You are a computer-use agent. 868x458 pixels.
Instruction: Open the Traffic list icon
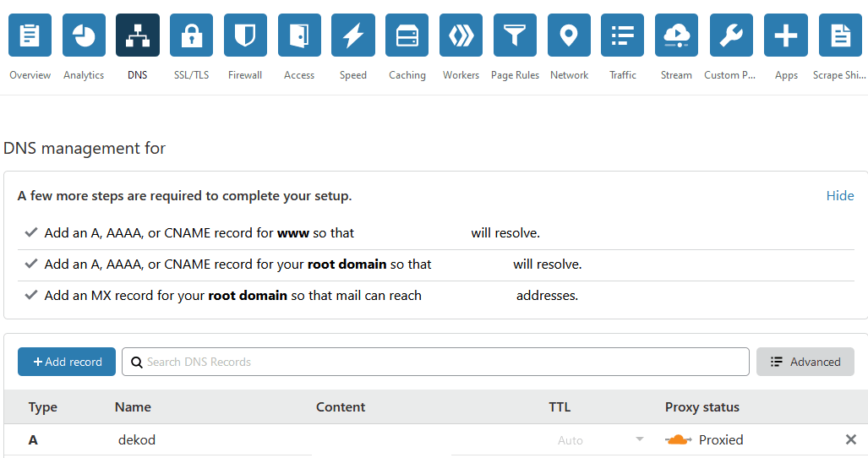623,35
